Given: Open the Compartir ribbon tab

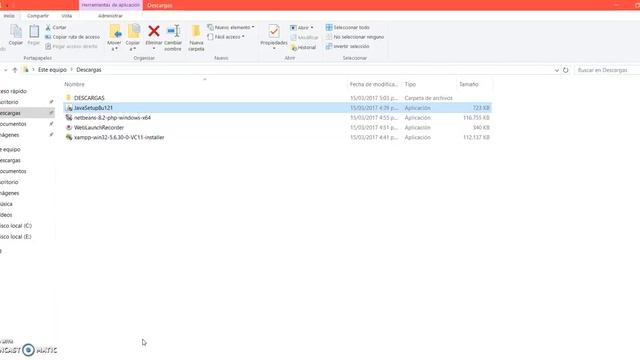Looking at the screenshot, I should pos(38,16).
